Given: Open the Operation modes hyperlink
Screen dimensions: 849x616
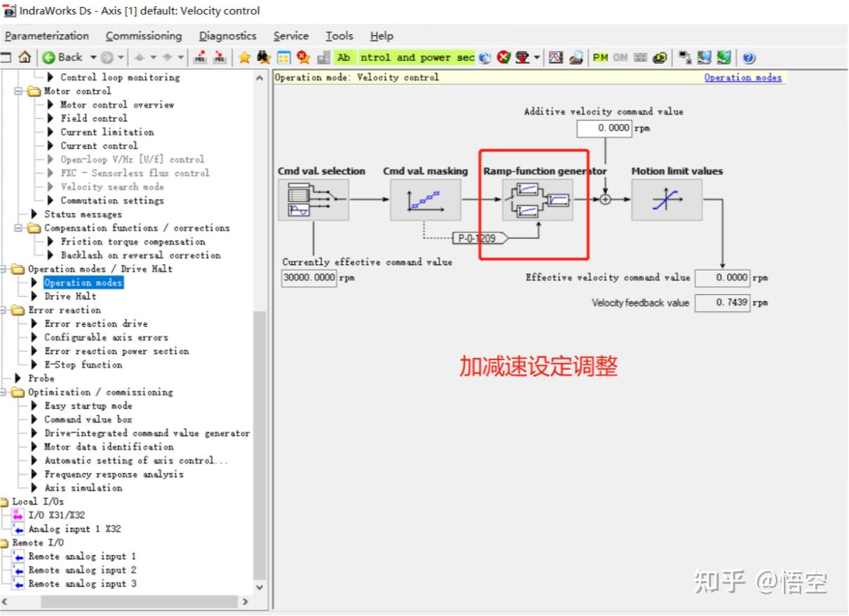Looking at the screenshot, I should (742, 77).
